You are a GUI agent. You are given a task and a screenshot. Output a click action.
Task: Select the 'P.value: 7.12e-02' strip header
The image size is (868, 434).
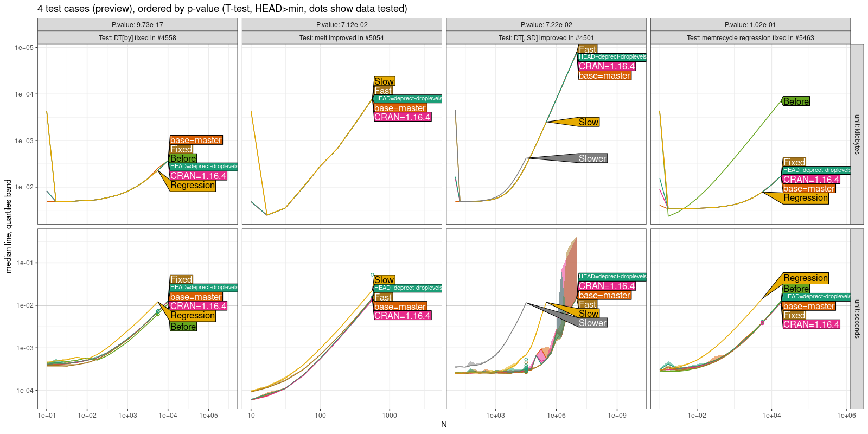(342, 25)
